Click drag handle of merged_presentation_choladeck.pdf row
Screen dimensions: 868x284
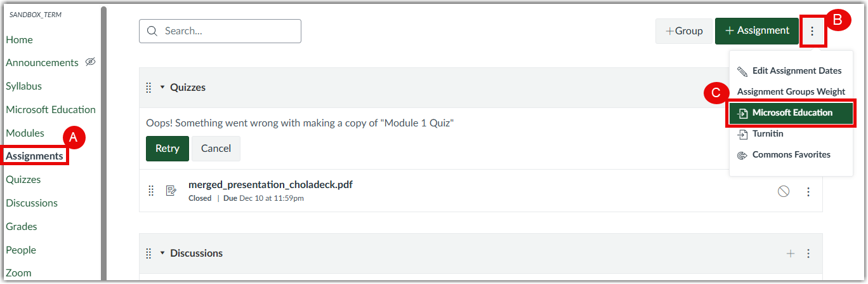point(152,191)
